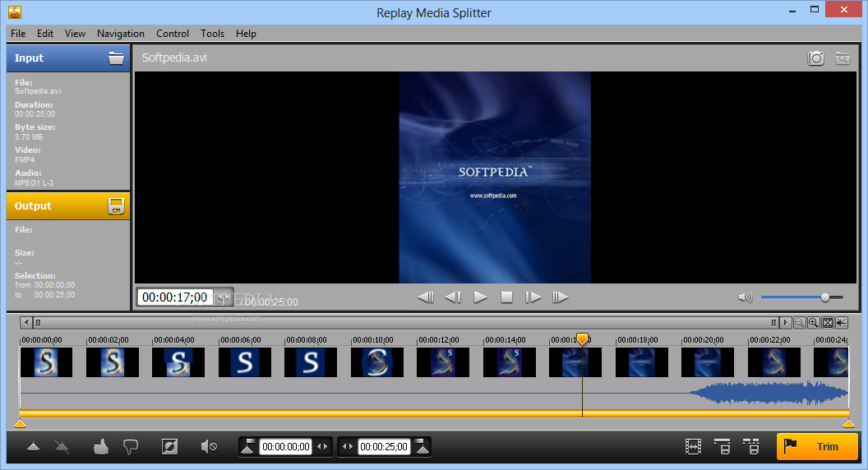Open the Help menu

point(246,33)
